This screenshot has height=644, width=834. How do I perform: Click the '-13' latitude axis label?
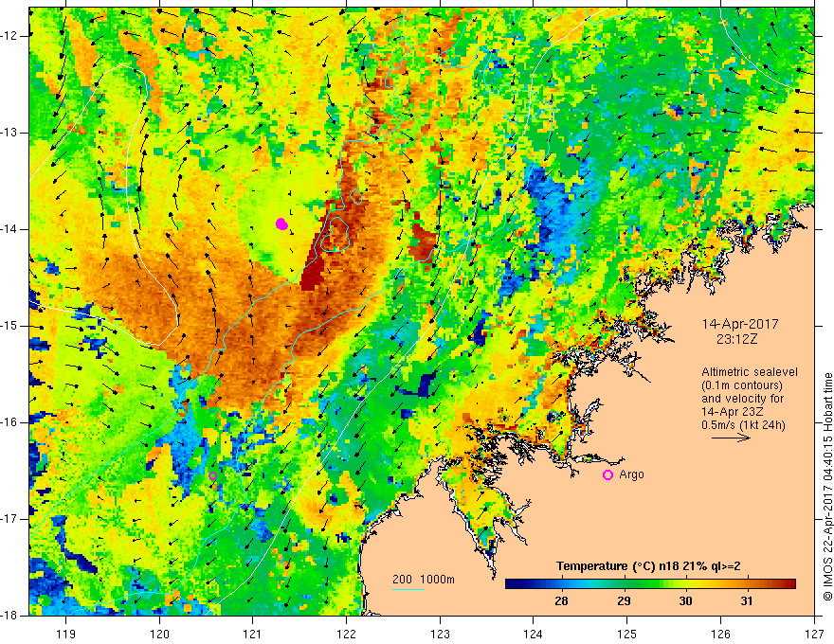click(x=9, y=133)
